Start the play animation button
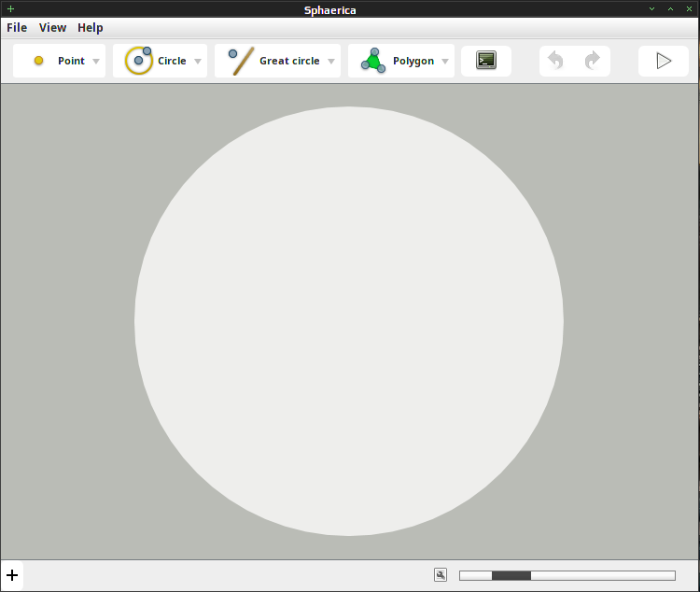This screenshot has width=700, height=592. coord(664,61)
